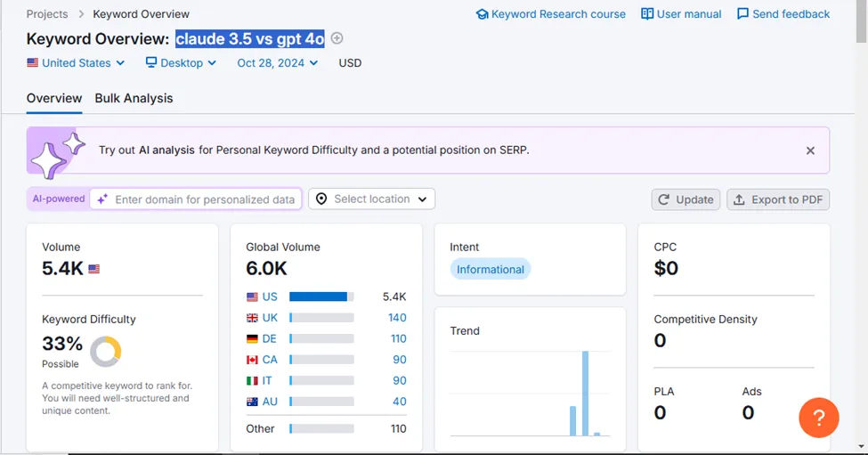This screenshot has height=455, width=868.
Task: Click the Send feedback chat icon
Action: tap(742, 14)
